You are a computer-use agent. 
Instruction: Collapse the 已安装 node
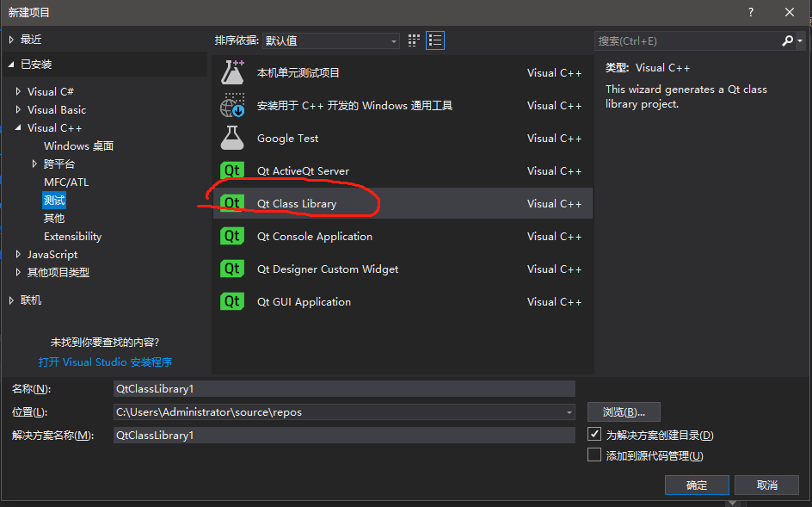click(11, 65)
